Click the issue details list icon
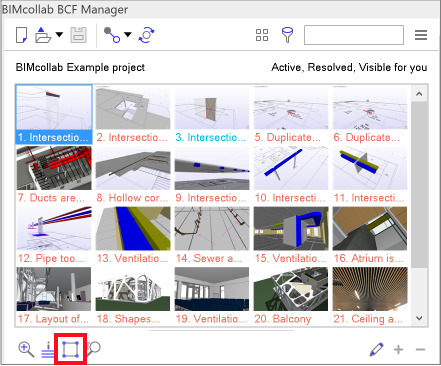Viewport: 441px width, 366px height. [x=48, y=350]
